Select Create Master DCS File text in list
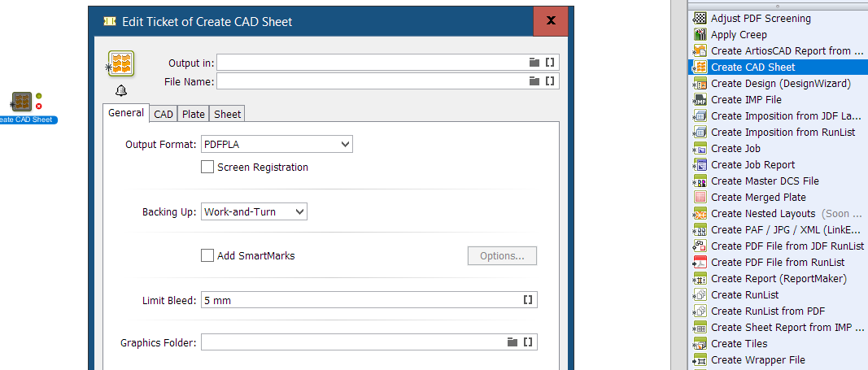The height and width of the screenshot is (370, 868). pos(765,181)
